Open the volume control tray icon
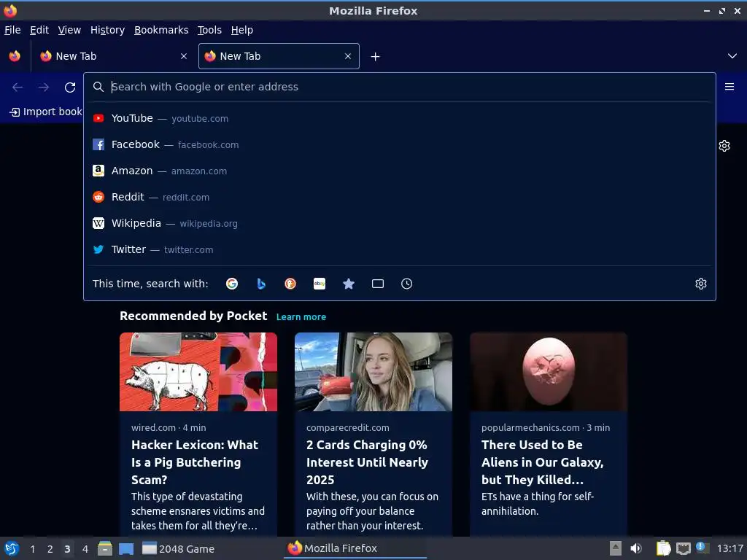 [x=636, y=549]
